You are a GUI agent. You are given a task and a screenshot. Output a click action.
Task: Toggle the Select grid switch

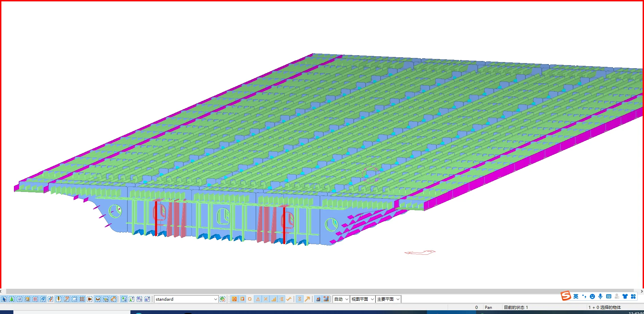[43, 299]
